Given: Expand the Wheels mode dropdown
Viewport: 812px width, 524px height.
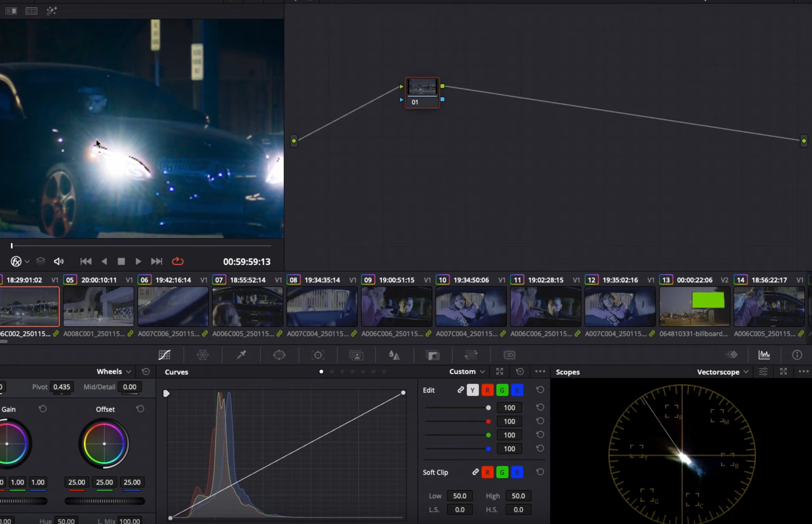Looking at the screenshot, I should (x=113, y=372).
